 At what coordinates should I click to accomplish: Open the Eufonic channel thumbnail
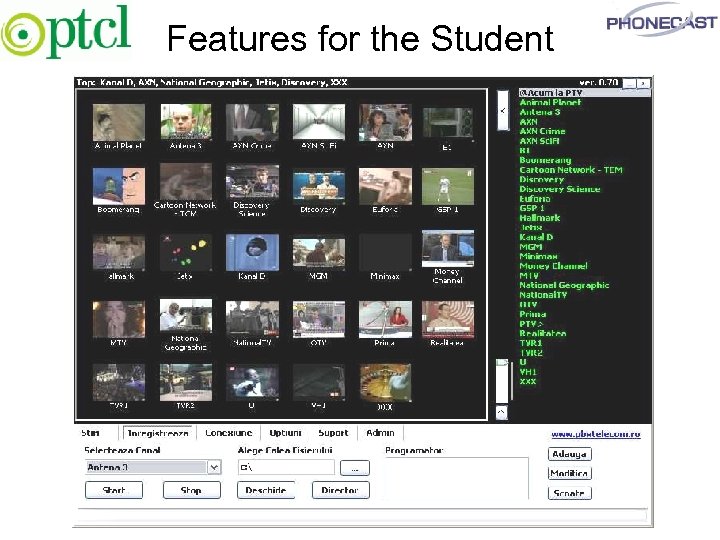coord(385,186)
